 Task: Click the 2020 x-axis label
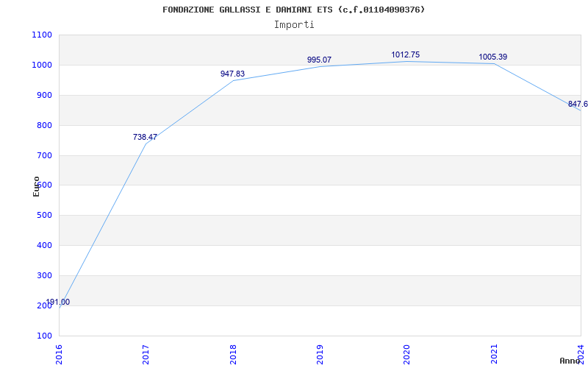[407, 354]
